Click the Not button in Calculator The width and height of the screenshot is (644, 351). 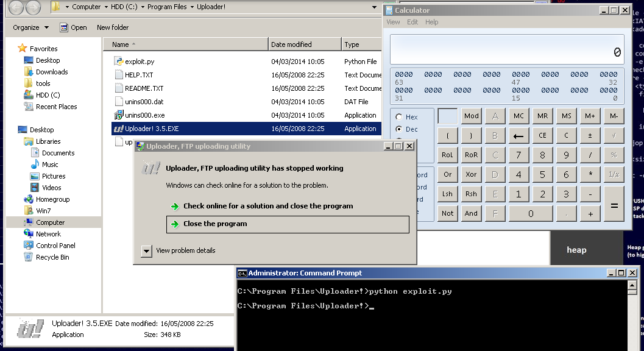point(447,214)
